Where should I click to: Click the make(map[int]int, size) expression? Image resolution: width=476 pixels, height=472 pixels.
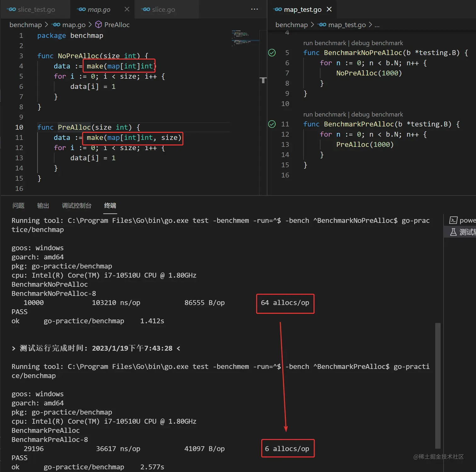[x=134, y=138]
